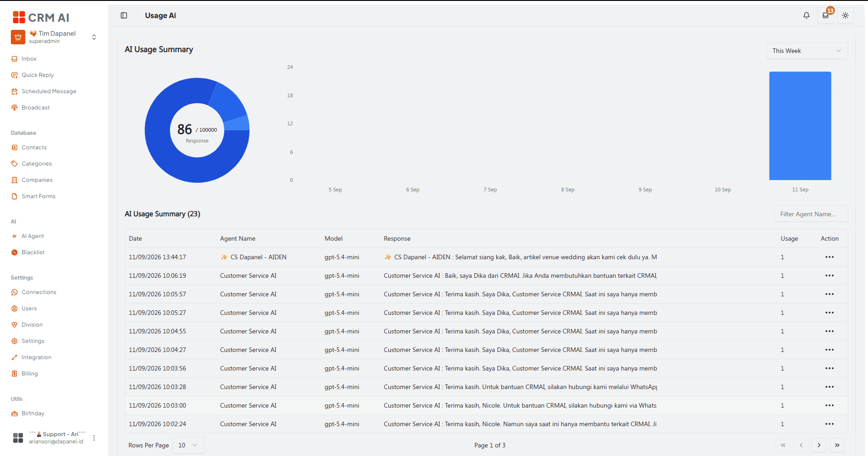Open the This Week period dropdown
The width and height of the screenshot is (868, 456).
coord(807,51)
